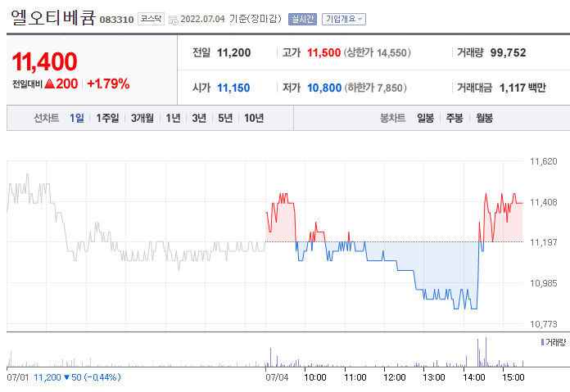Click the date 2022.07.04 기준(장마감)
570x392 pixels.
tap(231, 19)
